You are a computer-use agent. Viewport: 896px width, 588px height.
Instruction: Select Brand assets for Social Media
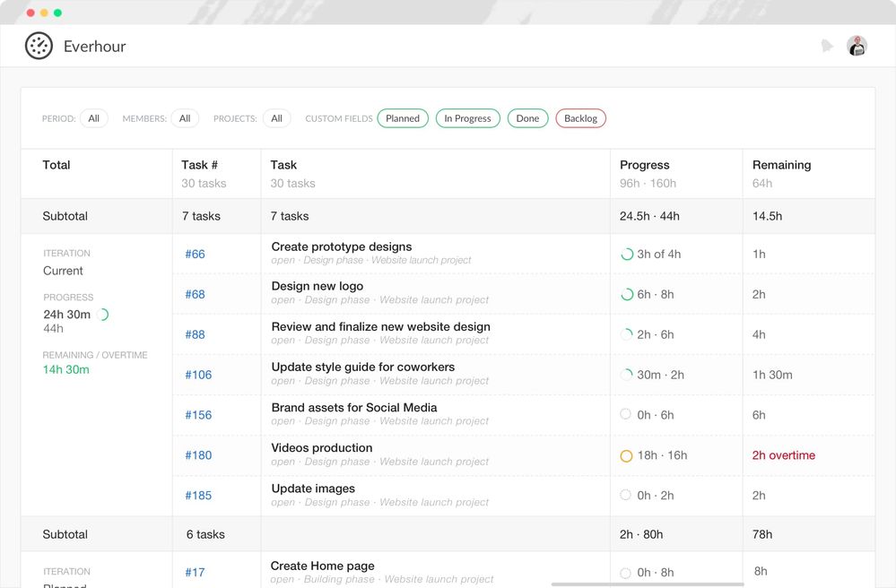[353, 408]
